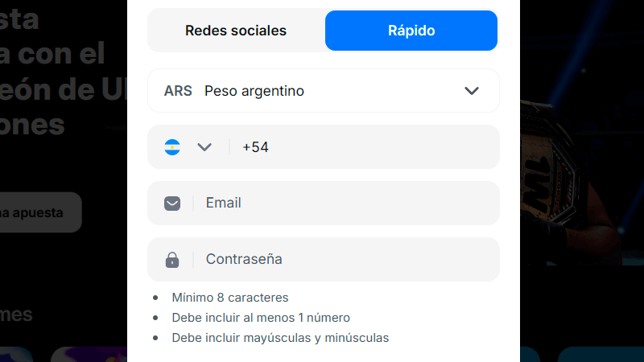Click the 'Debe incluir al menos 1 número' hint
The image size is (644, 362).
[261, 318]
